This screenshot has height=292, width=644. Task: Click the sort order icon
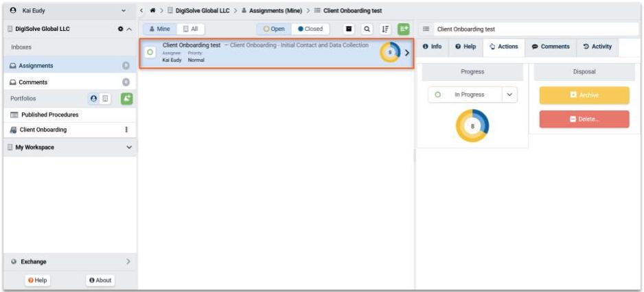(x=385, y=29)
